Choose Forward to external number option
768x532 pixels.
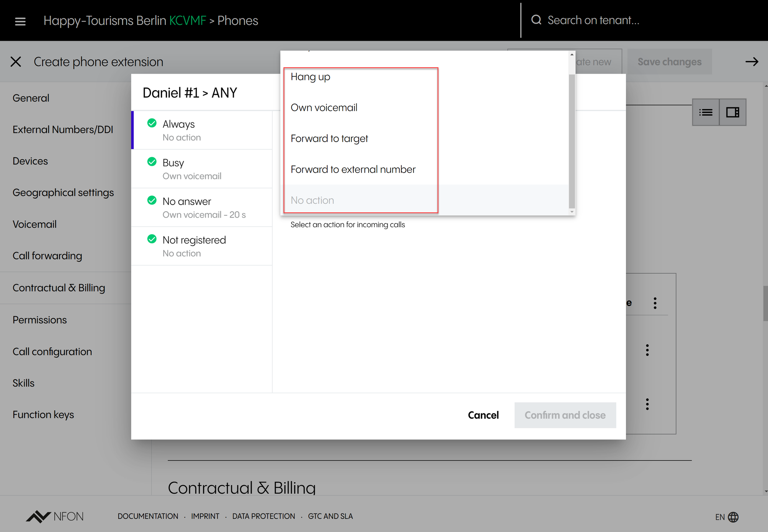click(x=353, y=170)
